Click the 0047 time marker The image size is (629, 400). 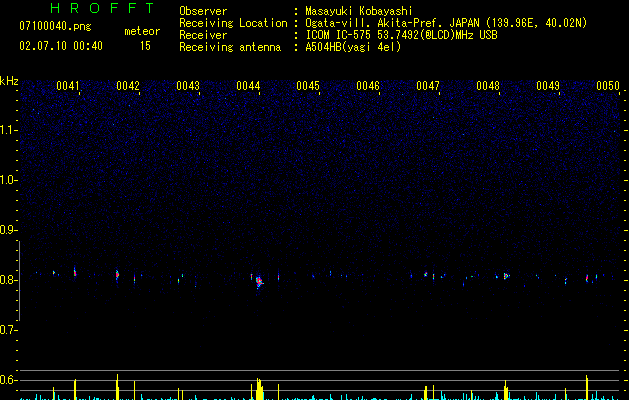pyautogui.click(x=428, y=86)
